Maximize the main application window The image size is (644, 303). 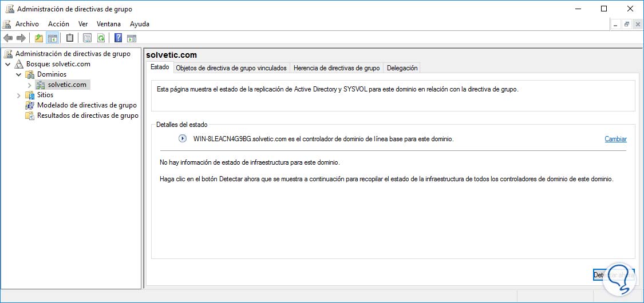(604, 9)
